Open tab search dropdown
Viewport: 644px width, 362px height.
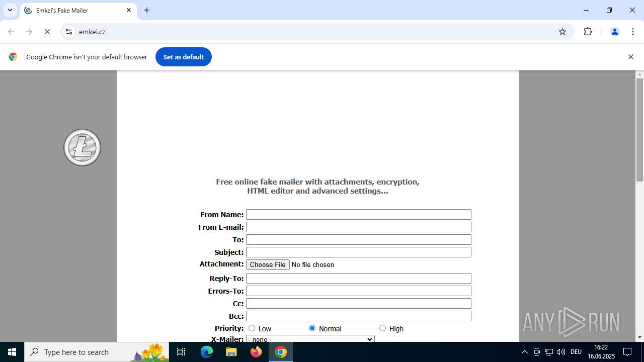point(10,10)
